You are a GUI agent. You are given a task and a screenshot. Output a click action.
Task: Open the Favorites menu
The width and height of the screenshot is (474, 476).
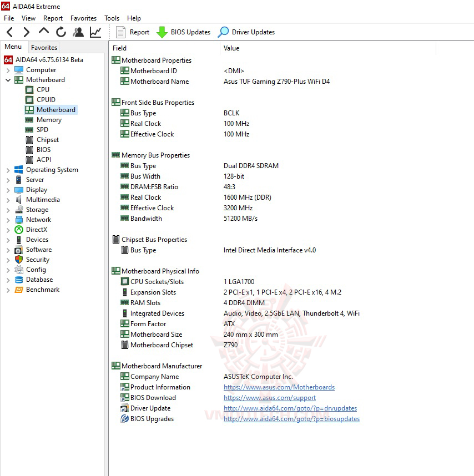(83, 18)
